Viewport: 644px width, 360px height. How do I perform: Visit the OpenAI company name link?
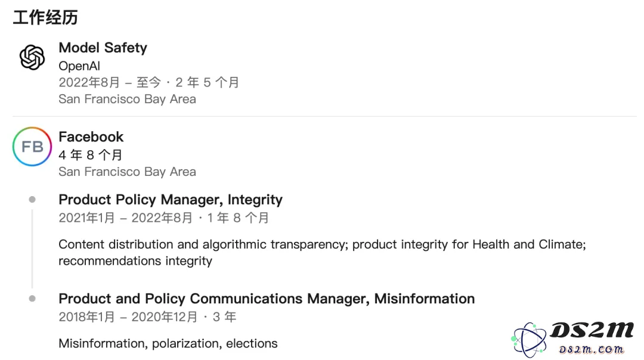point(79,66)
